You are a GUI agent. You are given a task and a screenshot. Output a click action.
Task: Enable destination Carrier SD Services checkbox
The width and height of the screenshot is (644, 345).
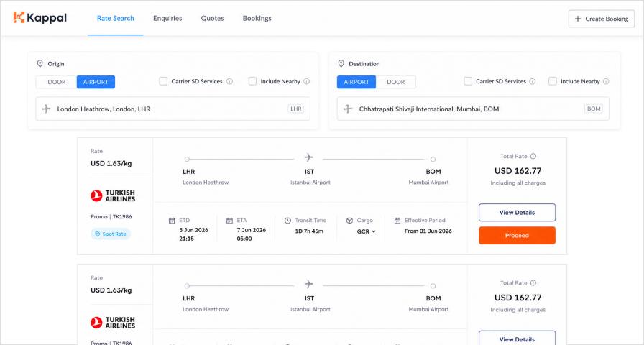(x=468, y=81)
